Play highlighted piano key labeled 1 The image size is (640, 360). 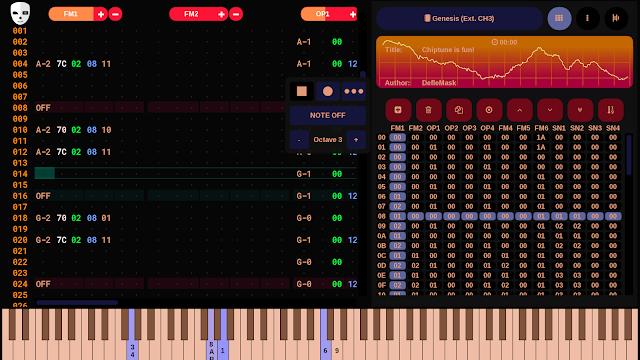(x=223, y=334)
